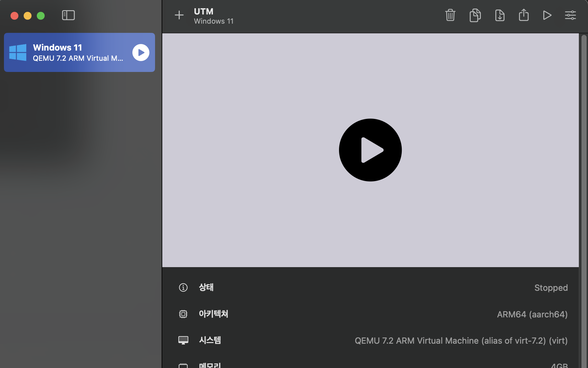Click the document with down-arrow toolbar icon
The height and width of the screenshot is (368, 588).
(500, 15)
